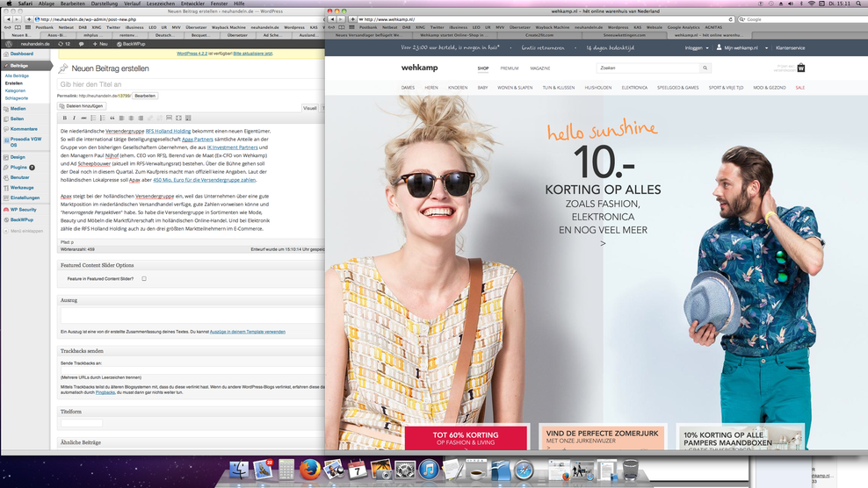Click the wehkamp logo
Image resolution: width=868 pixels, height=488 pixels.
[x=420, y=68]
